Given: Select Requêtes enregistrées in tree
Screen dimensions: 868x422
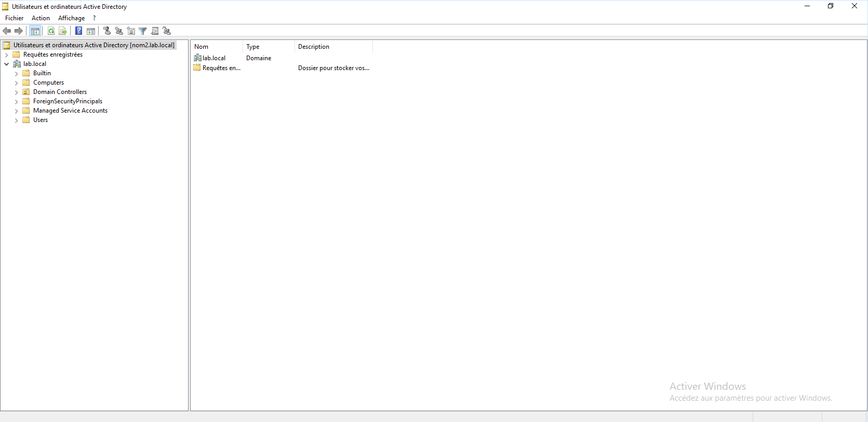Looking at the screenshot, I should coord(53,55).
